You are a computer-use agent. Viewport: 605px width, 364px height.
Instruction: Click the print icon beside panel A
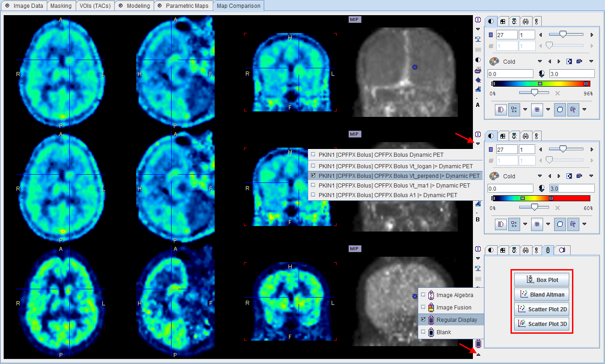tap(478, 70)
